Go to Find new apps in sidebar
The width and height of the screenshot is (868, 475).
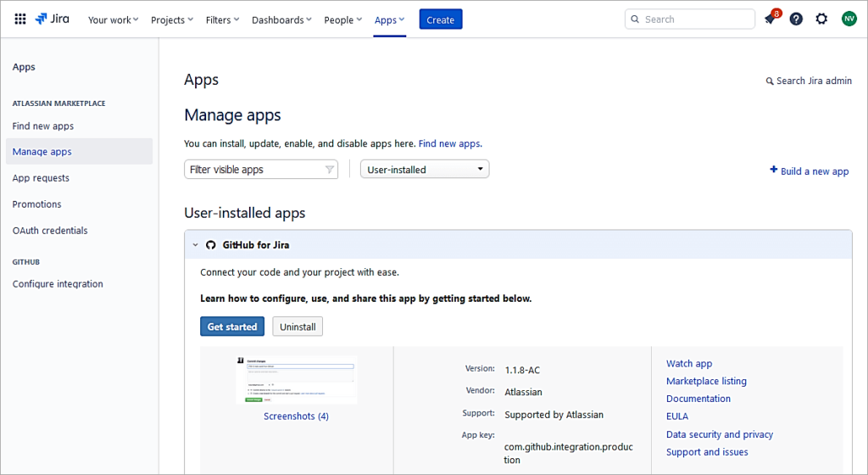[x=43, y=126]
